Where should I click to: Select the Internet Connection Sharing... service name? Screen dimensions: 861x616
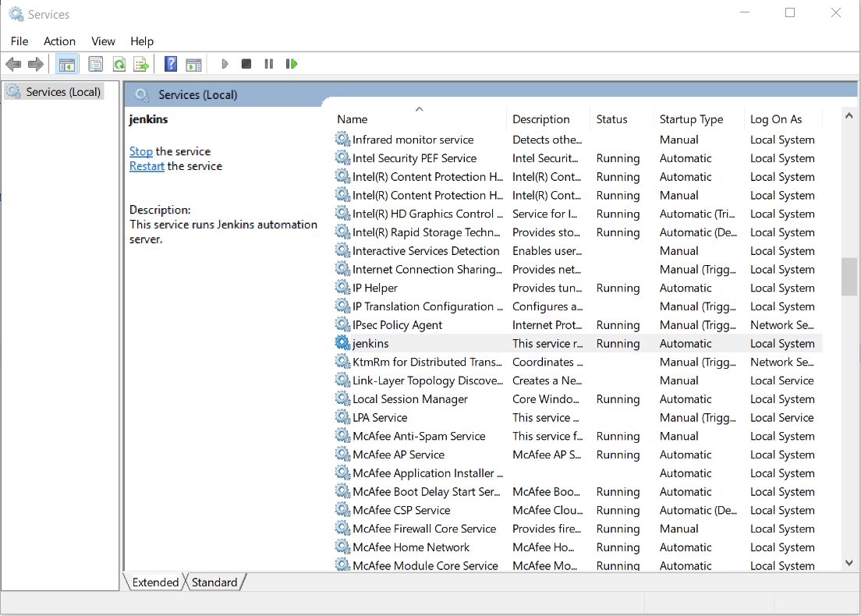click(x=427, y=269)
